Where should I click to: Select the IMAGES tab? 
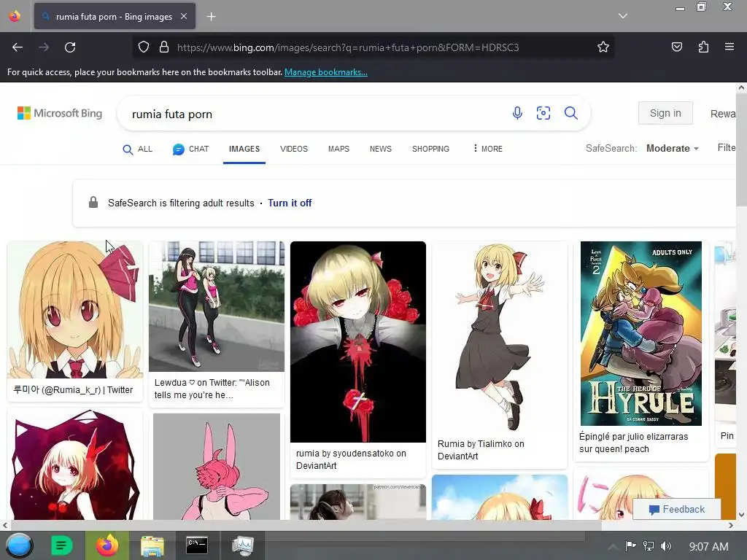tap(244, 149)
